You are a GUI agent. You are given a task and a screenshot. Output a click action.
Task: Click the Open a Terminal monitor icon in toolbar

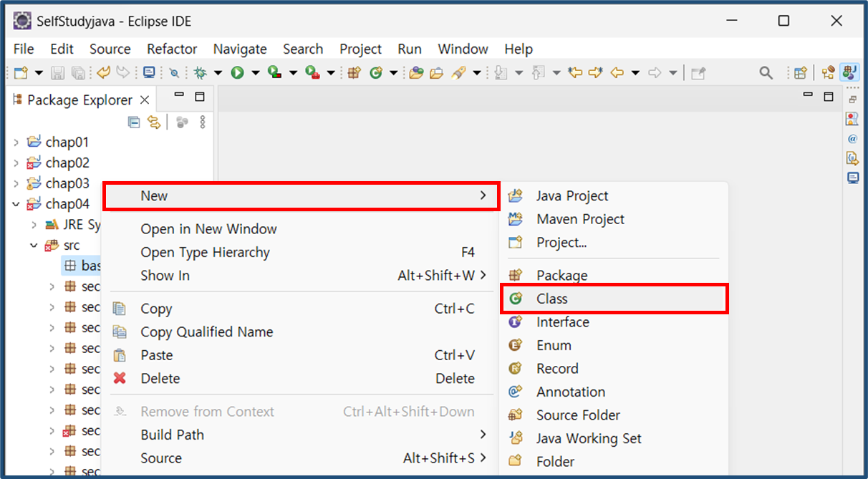pyautogui.click(x=148, y=72)
